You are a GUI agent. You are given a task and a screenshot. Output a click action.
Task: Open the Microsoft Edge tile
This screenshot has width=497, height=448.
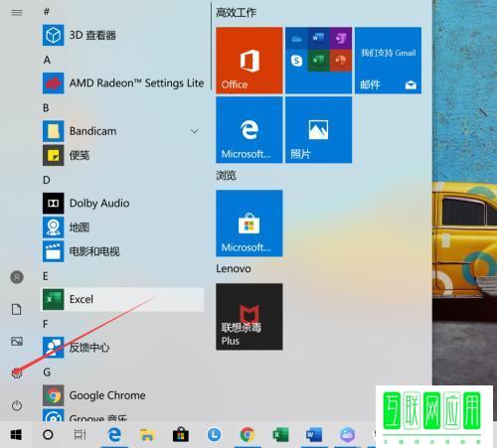[249, 130]
